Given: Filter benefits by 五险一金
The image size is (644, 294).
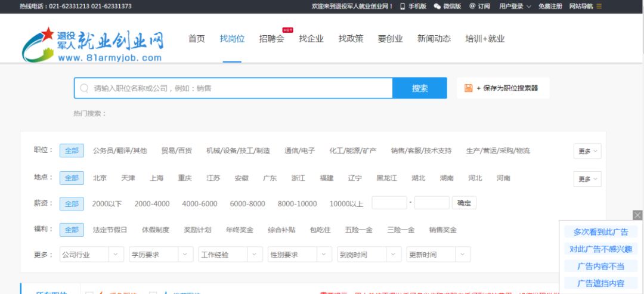Looking at the screenshot, I should pos(358,230).
